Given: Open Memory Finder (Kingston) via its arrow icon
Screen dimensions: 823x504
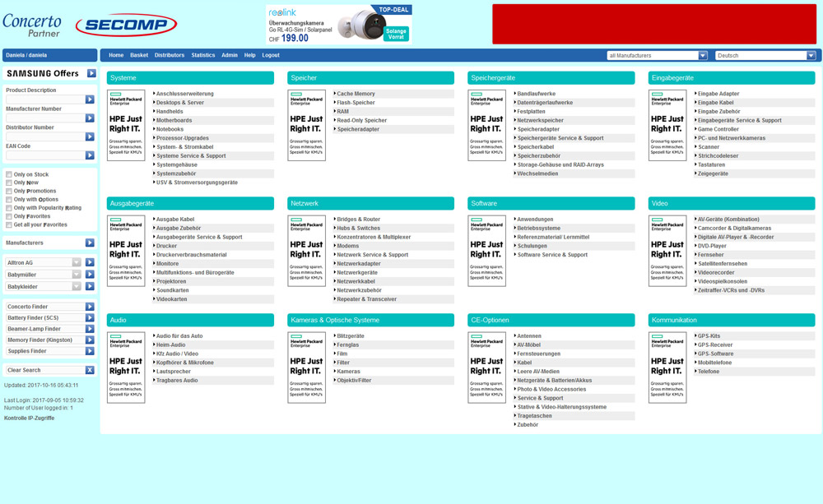Looking at the screenshot, I should [90, 340].
